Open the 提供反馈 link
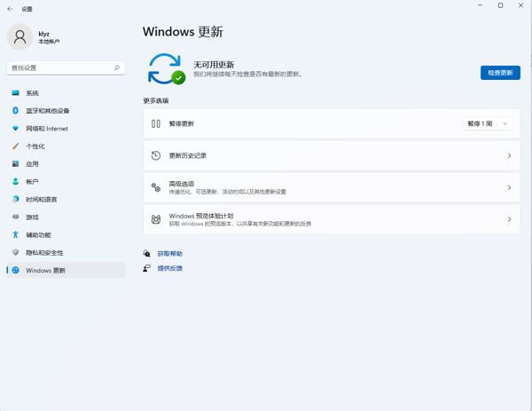The height and width of the screenshot is (411, 532). coord(170,268)
